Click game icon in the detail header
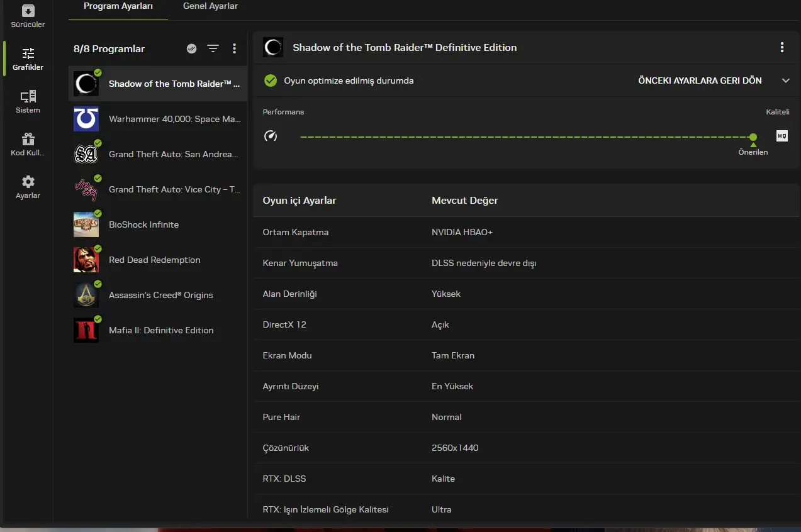This screenshot has height=532, width=801. tap(273, 47)
